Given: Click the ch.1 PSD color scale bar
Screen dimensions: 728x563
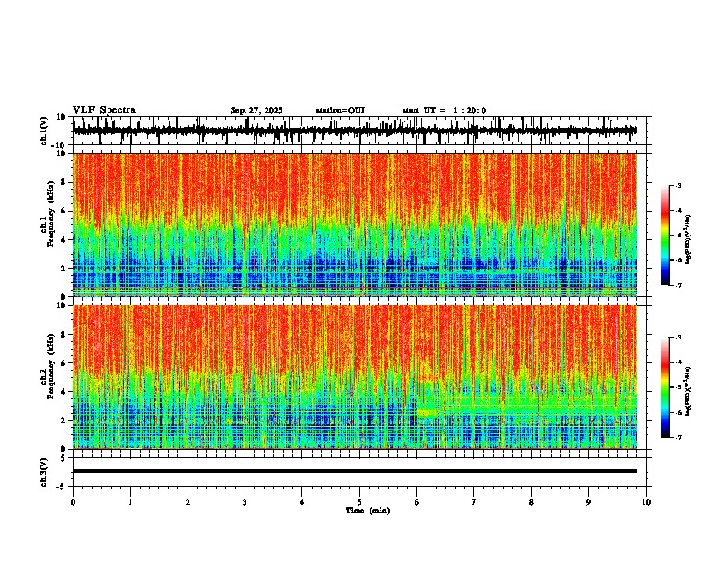Looking at the screenshot, I should click(x=665, y=236).
